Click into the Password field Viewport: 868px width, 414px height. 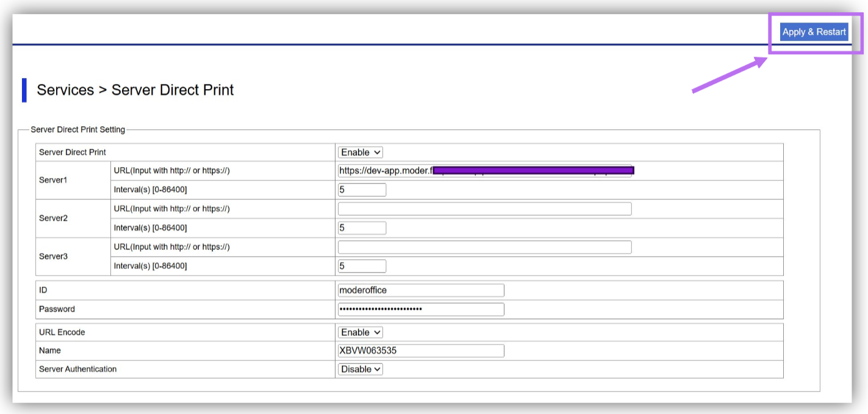click(421, 309)
